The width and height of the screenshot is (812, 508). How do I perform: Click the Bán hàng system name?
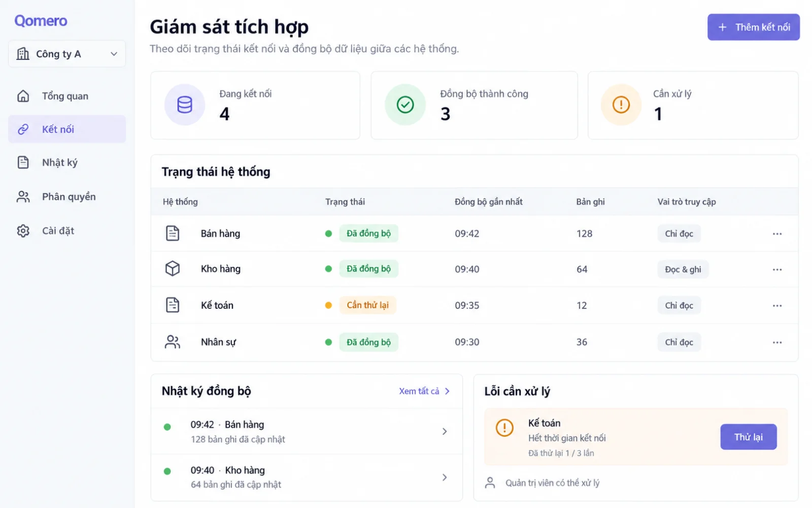click(x=220, y=233)
